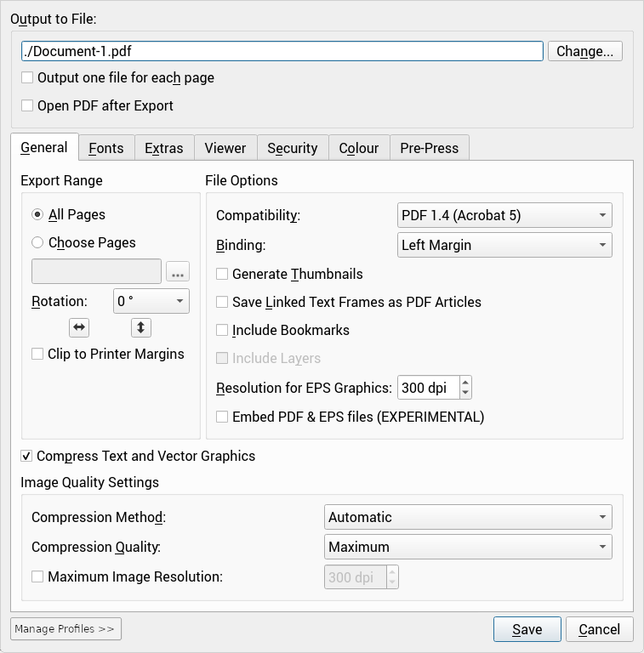Click the horizontal mirror page icon
The height and width of the screenshot is (653, 644).
(79, 327)
